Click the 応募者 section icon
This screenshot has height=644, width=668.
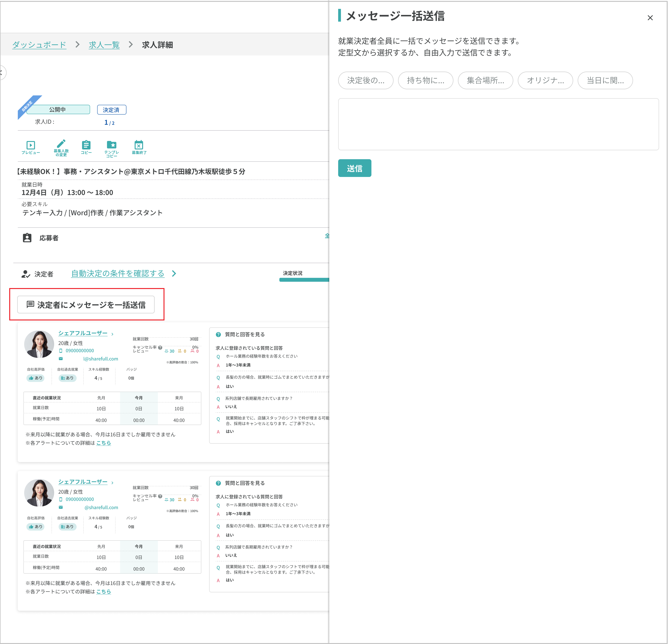tap(27, 238)
